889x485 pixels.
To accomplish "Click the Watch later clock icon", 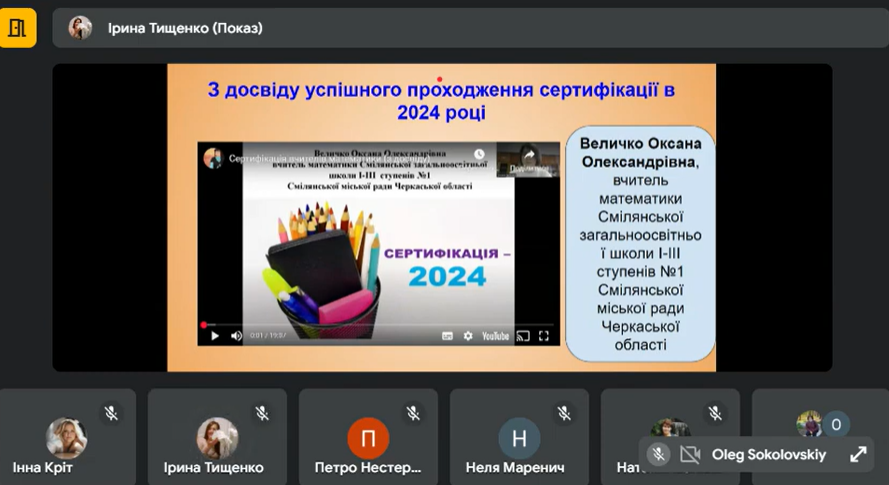I will (x=480, y=155).
